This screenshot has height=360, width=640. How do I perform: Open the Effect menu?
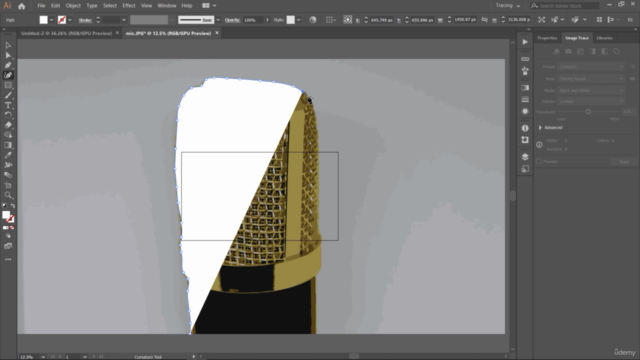pos(129,6)
